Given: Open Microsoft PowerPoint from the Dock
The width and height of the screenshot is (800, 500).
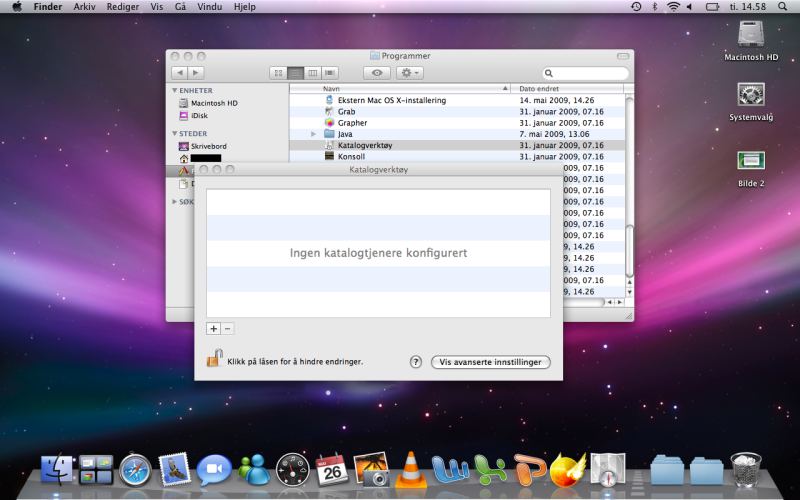Looking at the screenshot, I should click(529, 469).
